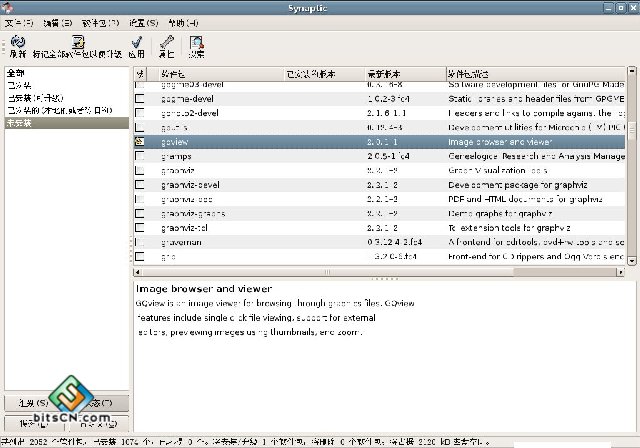The width and height of the screenshot is (640, 448).
Task: Click the "Tcl extension tools for graphviz" description
Action: (x=509, y=228)
